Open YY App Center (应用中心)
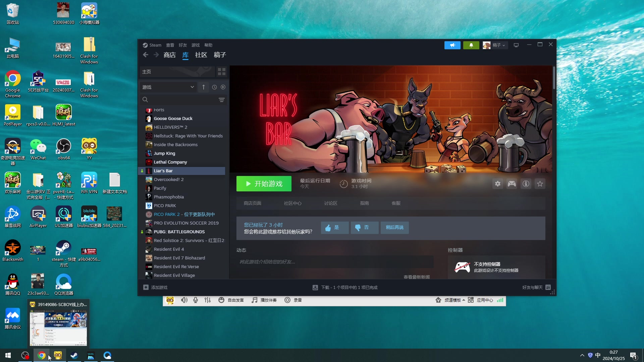Screen dimensions: 644x362 [480, 300]
